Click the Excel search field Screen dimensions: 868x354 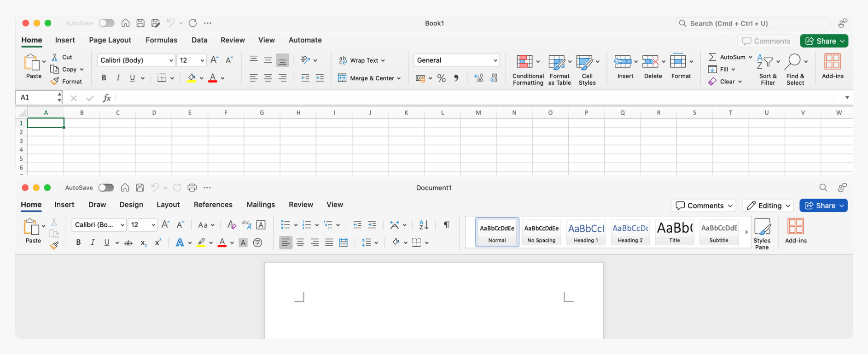point(753,23)
